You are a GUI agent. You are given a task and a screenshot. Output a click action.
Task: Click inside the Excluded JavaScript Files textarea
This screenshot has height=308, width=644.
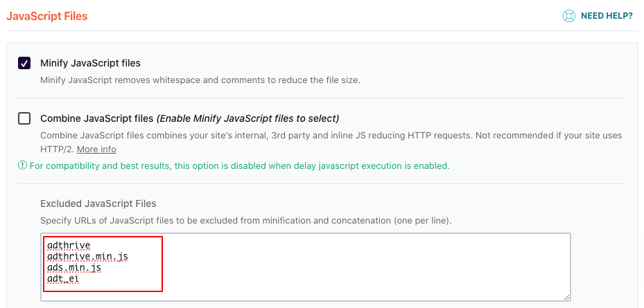306,267
